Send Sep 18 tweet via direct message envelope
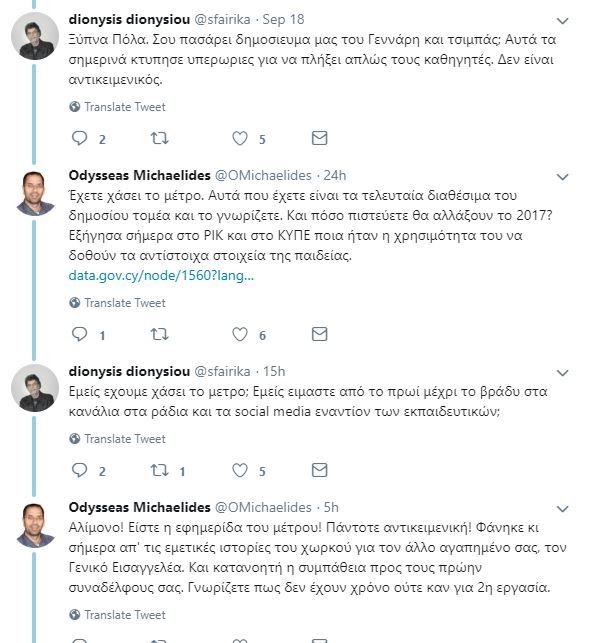 coord(319,138)
